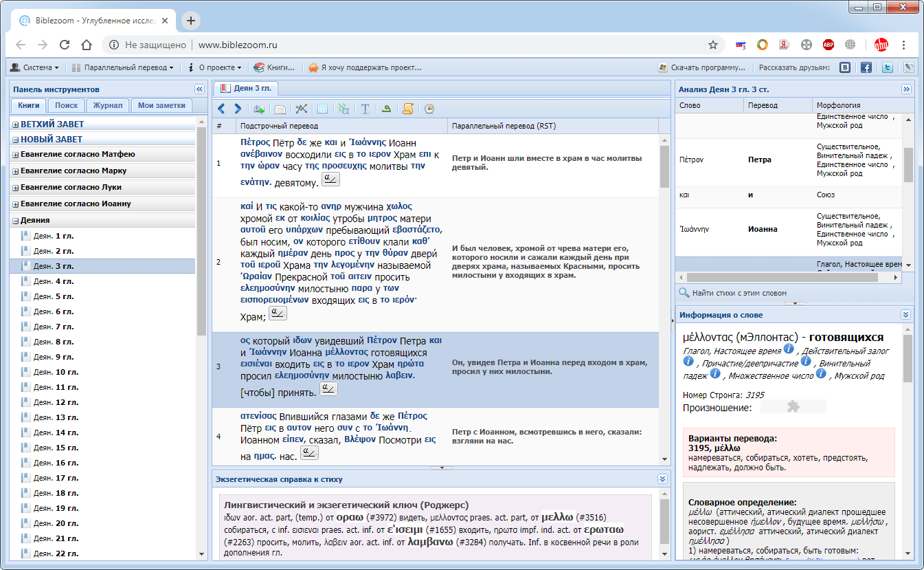This screenshot has height=570, width=924.
Task: Select the Деян 3 гл. document tab
Action: [247, 88]
